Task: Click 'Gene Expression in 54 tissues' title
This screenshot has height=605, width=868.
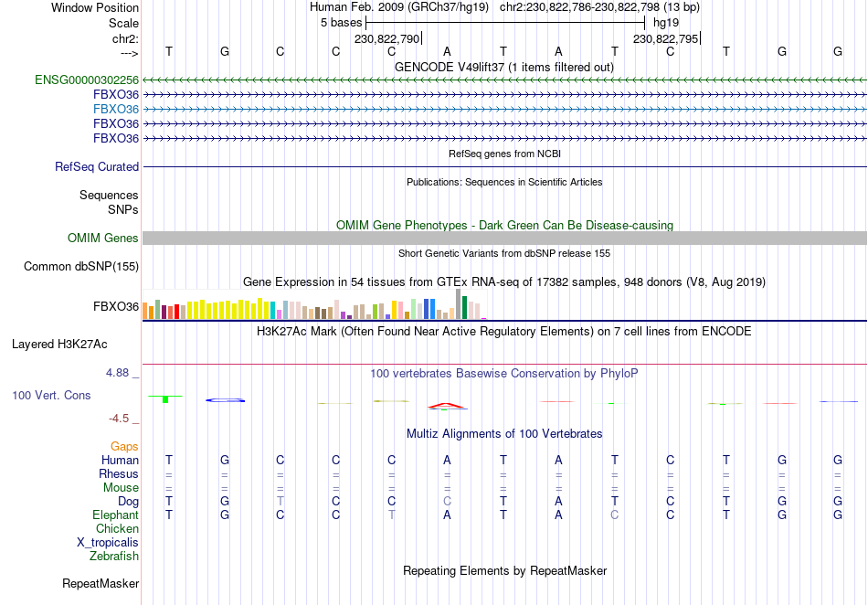Action: (504, 282)
